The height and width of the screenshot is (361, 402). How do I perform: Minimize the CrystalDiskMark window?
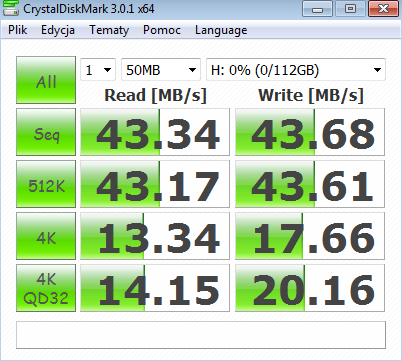[317, 9]
